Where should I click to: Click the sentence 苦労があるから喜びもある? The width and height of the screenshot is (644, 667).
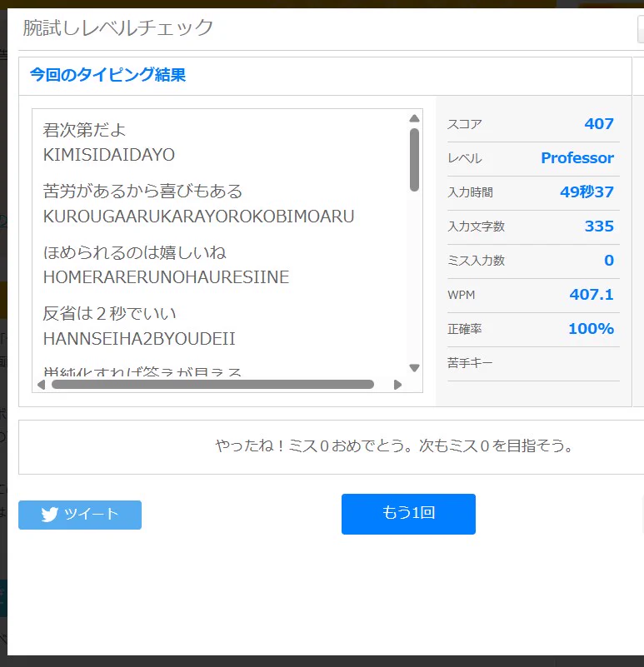[x=142, y=192]
